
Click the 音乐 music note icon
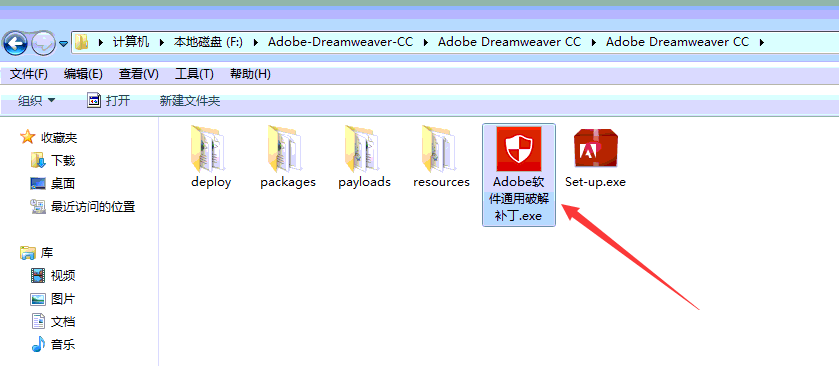(x=38, y=345)
